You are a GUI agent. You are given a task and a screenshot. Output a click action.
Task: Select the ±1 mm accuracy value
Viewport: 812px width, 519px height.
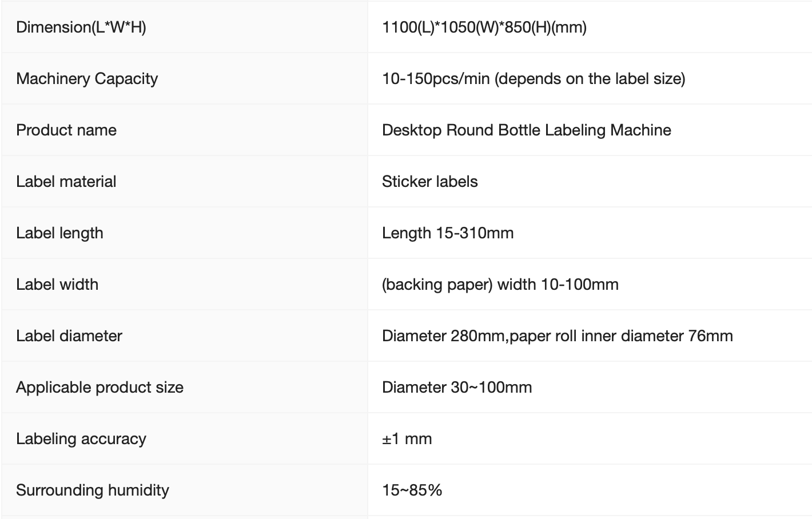click(x=407, y=438)
